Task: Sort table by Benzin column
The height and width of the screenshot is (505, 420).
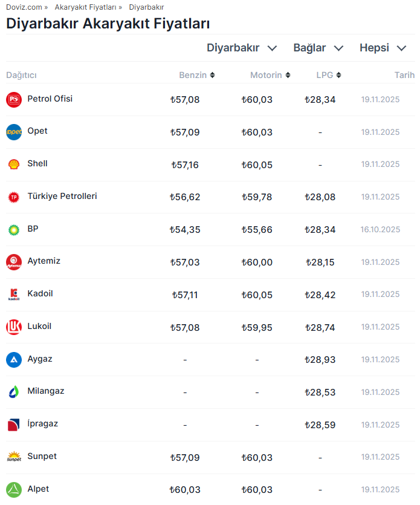Action: point(196,76)
